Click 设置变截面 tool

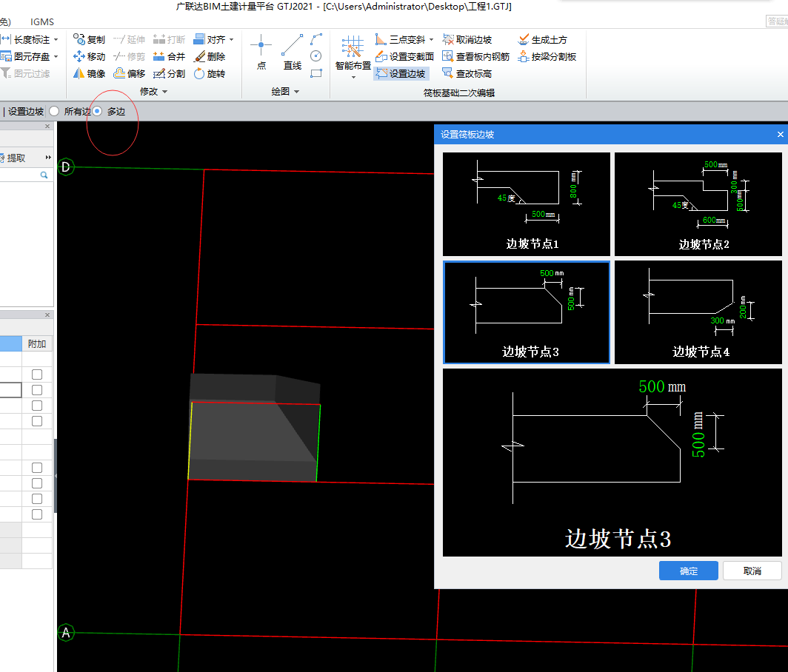point(404,57)
